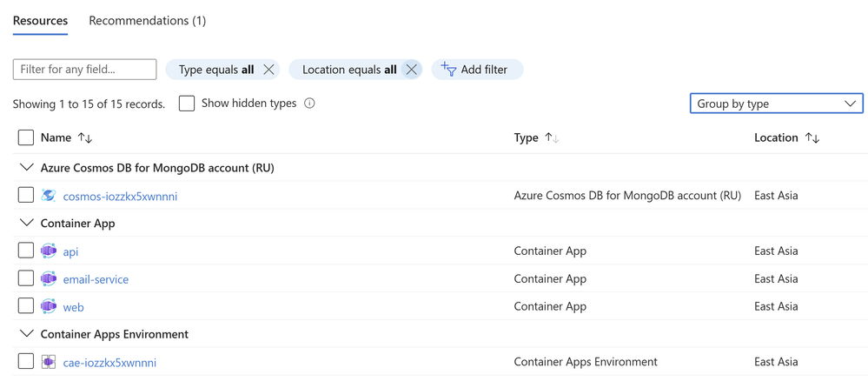Click the api container app icon
The width and height of the screenshot is (868, 388).
tap(49, 251)
